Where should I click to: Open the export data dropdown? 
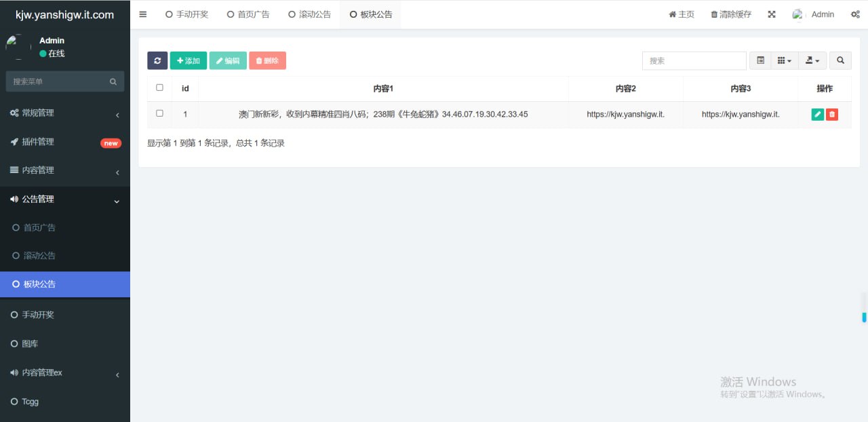812,60
